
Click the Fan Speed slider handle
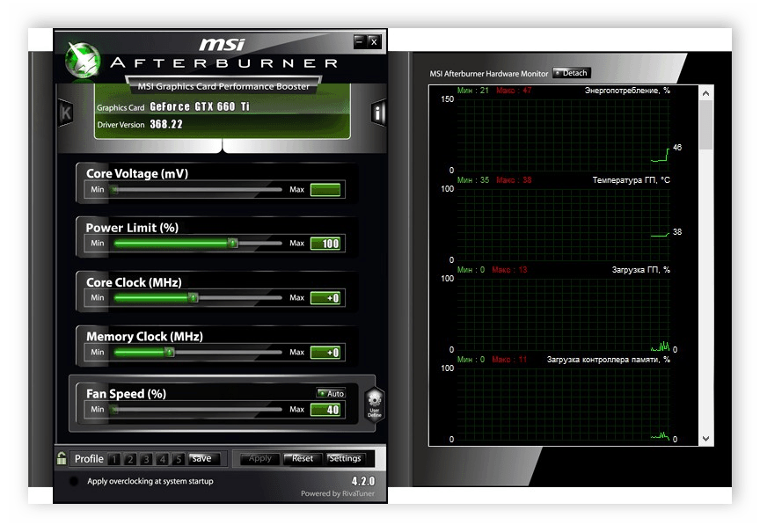[114, 410]
